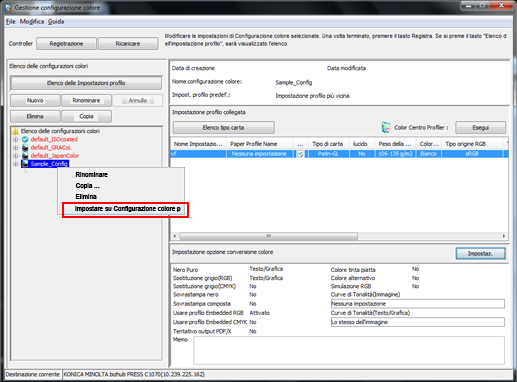Expand the Sample_Config tree node

pos(16,164)
